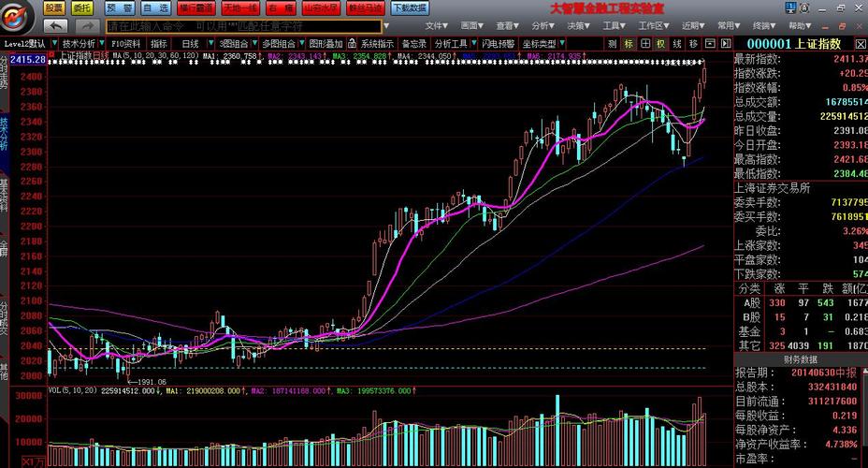The width and height of the screenshot is (868, 468).
Task: Click the 2415.28 price axis label
Action: point(28,59)
